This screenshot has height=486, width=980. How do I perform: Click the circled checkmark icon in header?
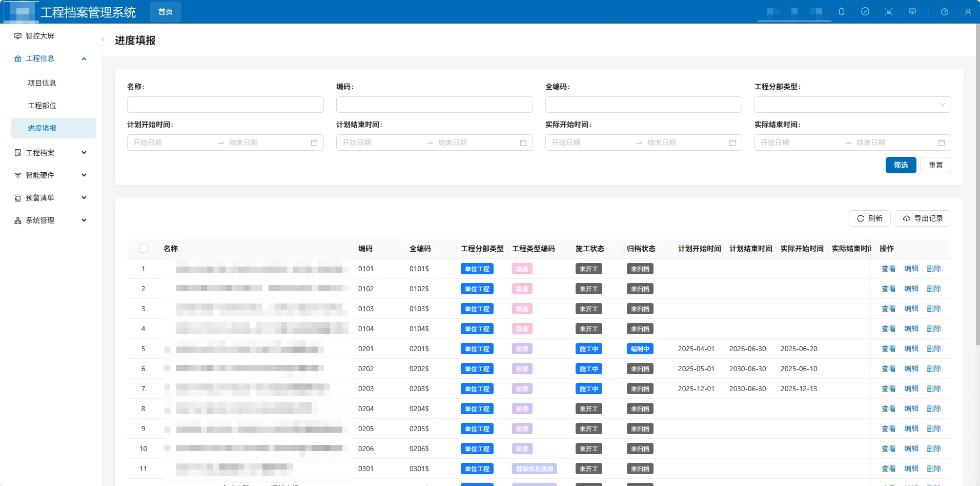click(865, 12)
